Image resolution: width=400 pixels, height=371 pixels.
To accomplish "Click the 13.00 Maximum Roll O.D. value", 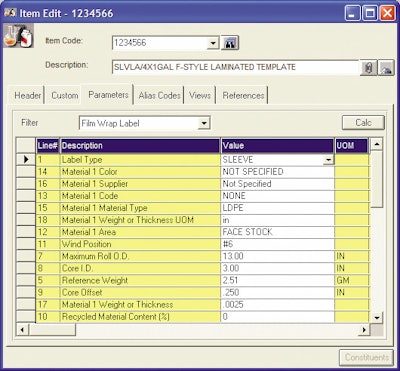I will click(x=277, y=256).
